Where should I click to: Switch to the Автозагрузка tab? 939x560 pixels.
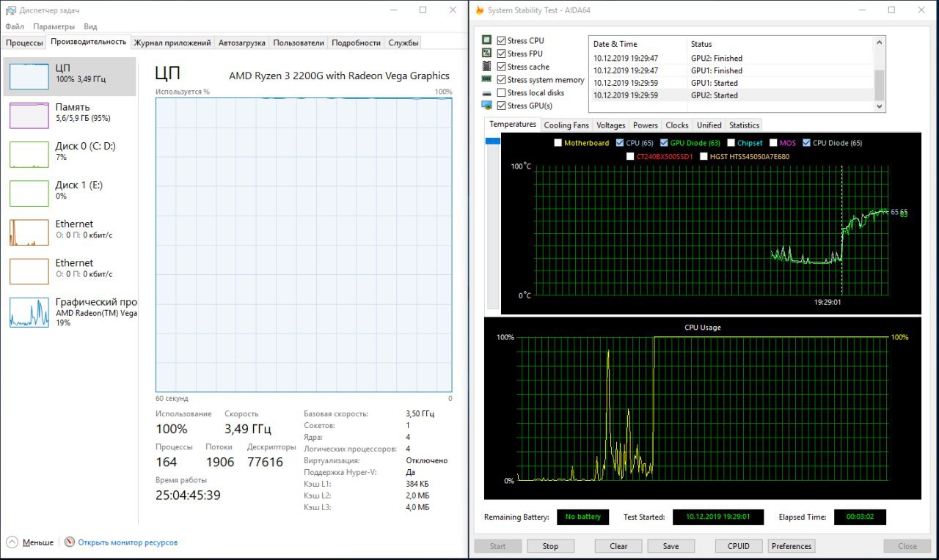point(242,43)
